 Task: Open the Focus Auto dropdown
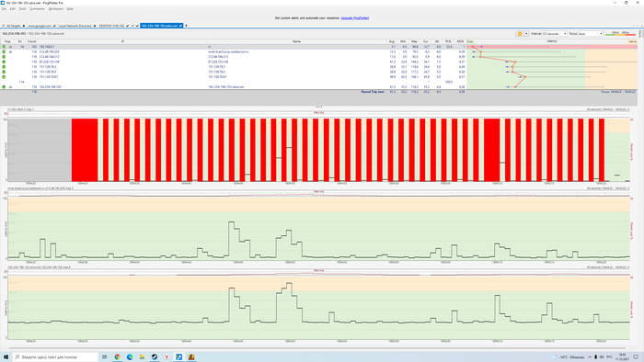tap(591, 34)
